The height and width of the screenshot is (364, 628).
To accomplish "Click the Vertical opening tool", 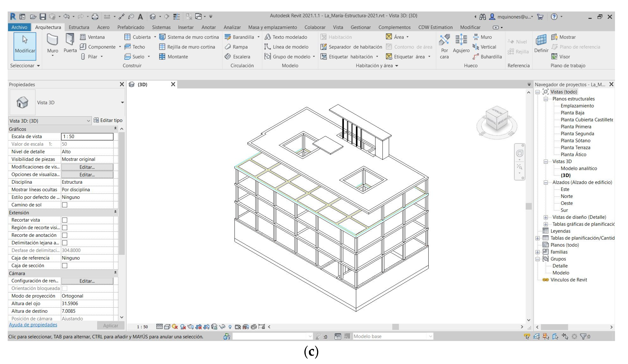I will (x=484, y=47).
